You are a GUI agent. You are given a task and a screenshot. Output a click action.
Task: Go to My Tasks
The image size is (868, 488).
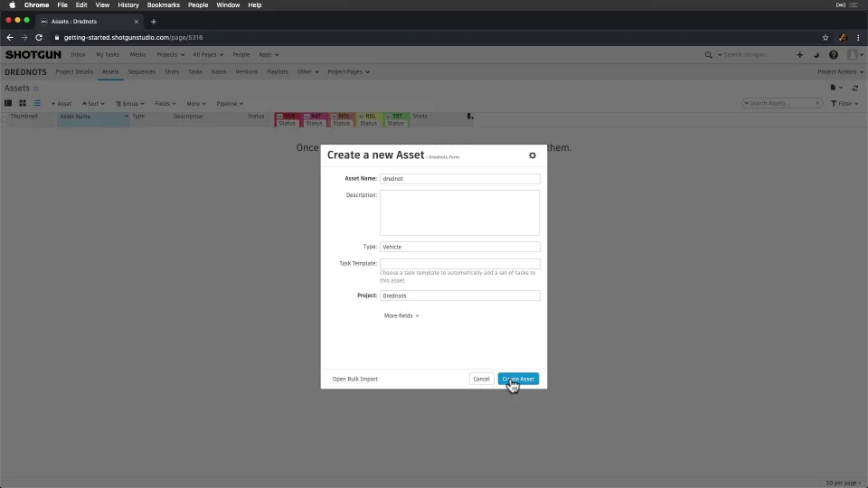point(108,55)
